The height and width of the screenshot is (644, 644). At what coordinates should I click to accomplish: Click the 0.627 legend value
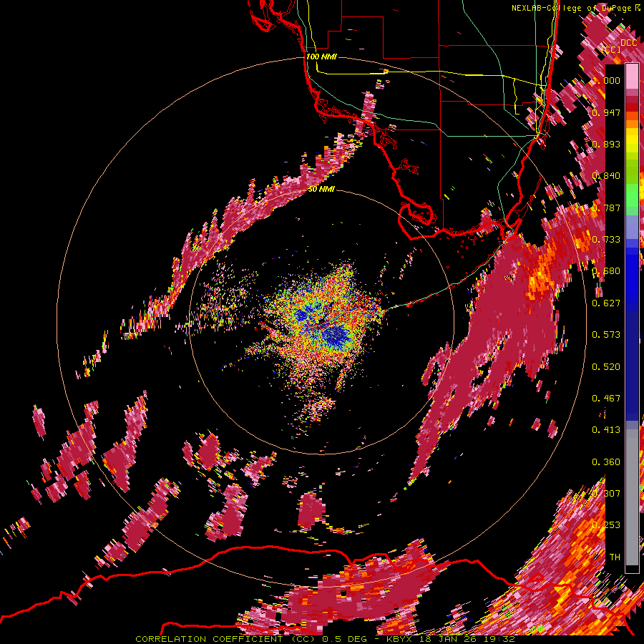point(606,303)
